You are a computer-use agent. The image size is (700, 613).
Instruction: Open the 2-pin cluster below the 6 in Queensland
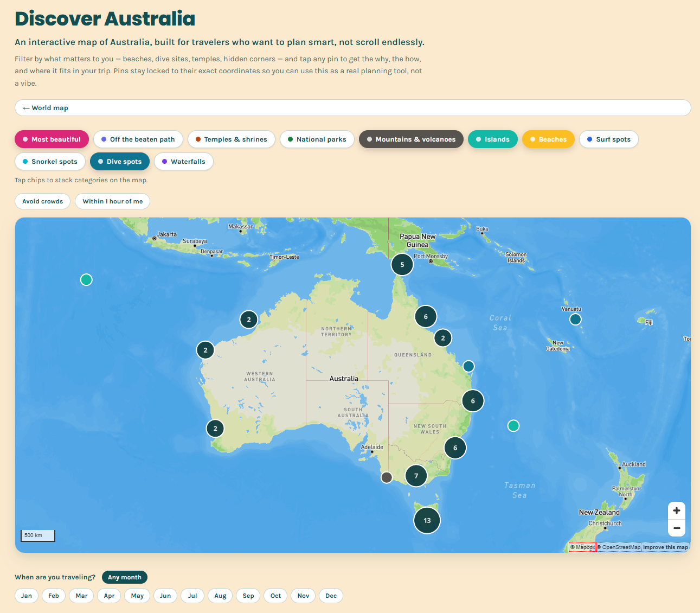[443, 338]
